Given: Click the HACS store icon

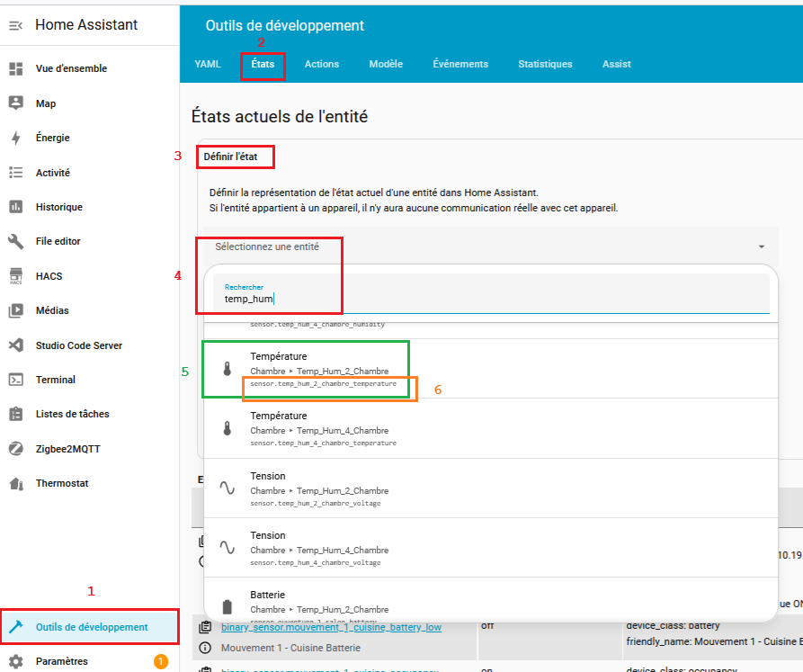Looking at the screenshot, I should pos(15,276).
